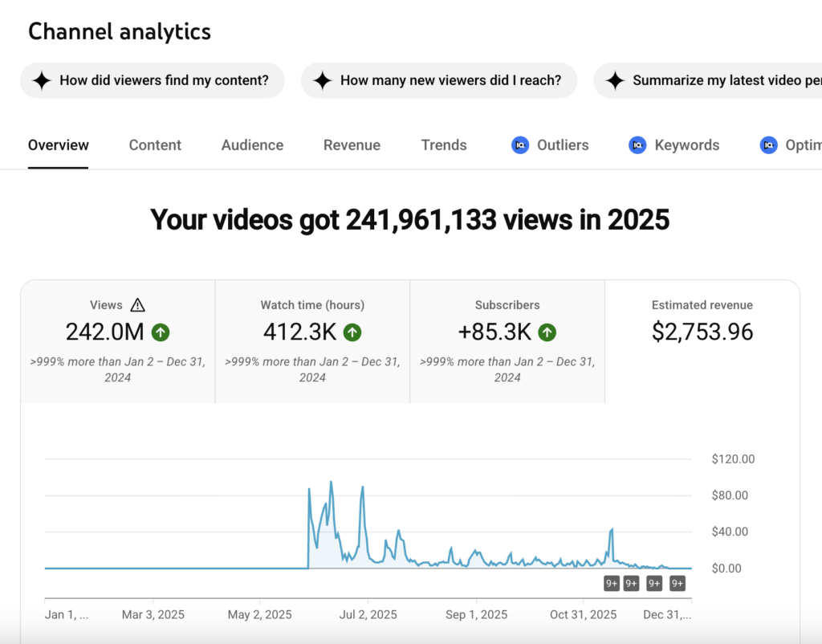Click the green up arrow beside 242.0M
Screen dimensions: 822x644
160,332
